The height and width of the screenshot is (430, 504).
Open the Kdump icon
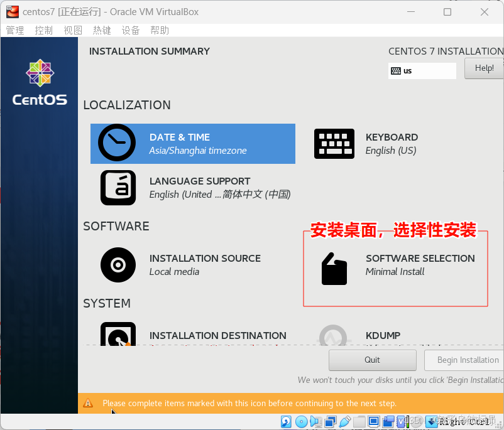(333, 335)
